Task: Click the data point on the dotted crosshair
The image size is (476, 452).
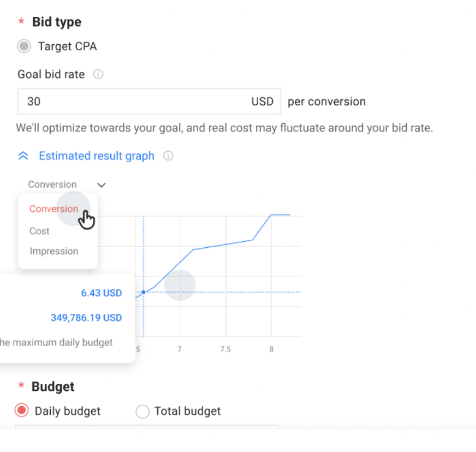Action: coord(142,293)
